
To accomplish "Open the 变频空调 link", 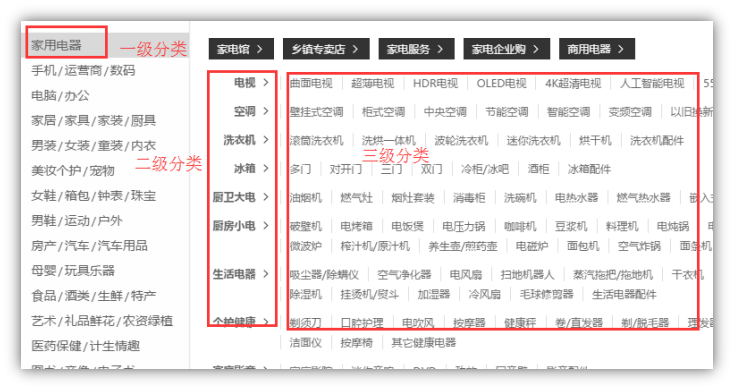I will pos(630,112).
